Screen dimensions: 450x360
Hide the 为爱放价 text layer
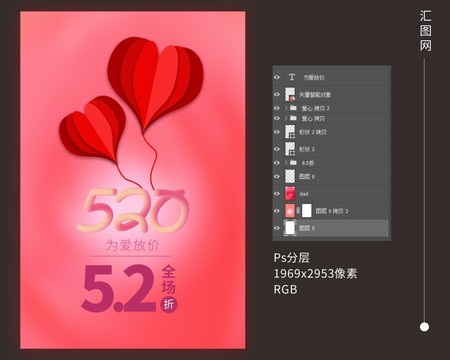pyautogui.click(x=277, y=77)
